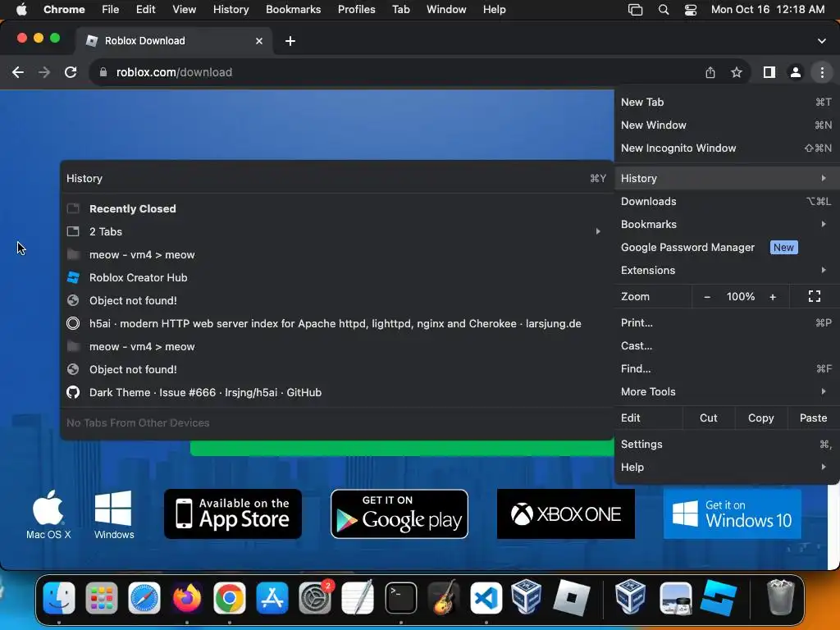Open Roblox player in the Dock
Viewport: 840px width, 630px height.
571,598
